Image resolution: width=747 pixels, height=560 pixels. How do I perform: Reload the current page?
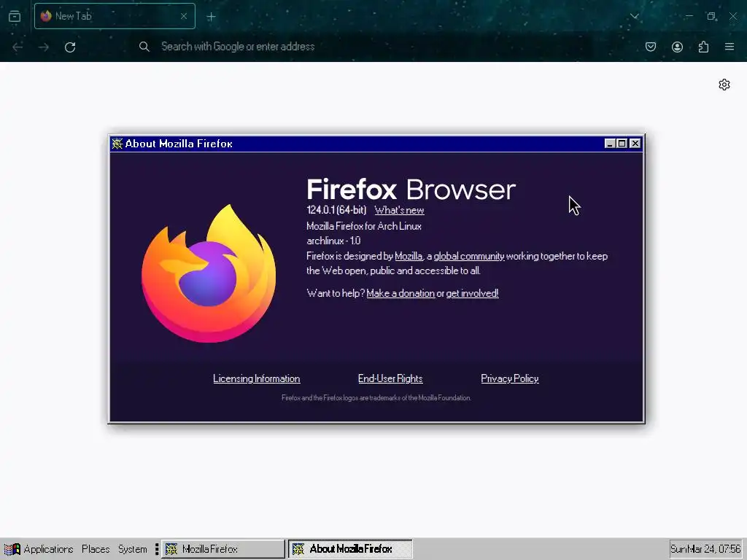pyautogui.click(x=70, y=47)
